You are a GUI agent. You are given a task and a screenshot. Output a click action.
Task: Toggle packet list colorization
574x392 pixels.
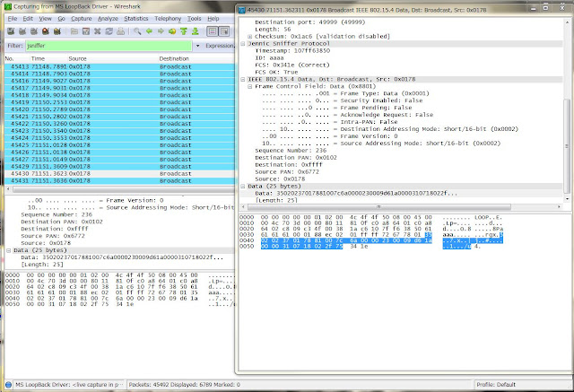click(213, 31)
